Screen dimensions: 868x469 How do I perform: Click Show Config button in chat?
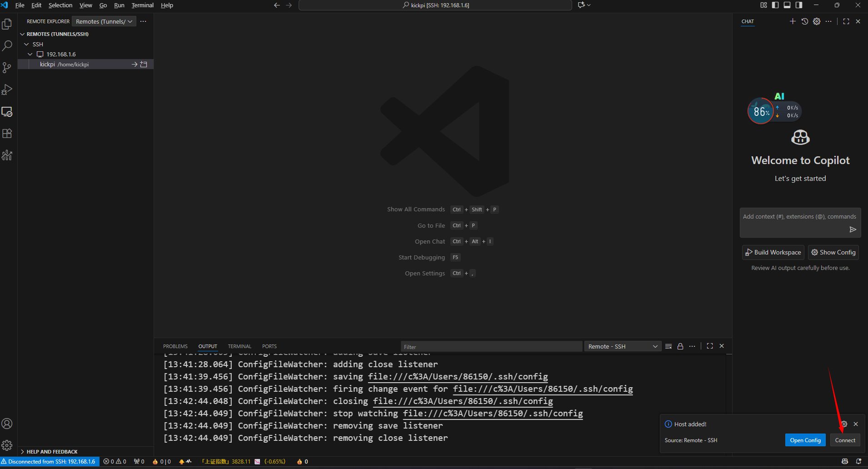[833, 252]
